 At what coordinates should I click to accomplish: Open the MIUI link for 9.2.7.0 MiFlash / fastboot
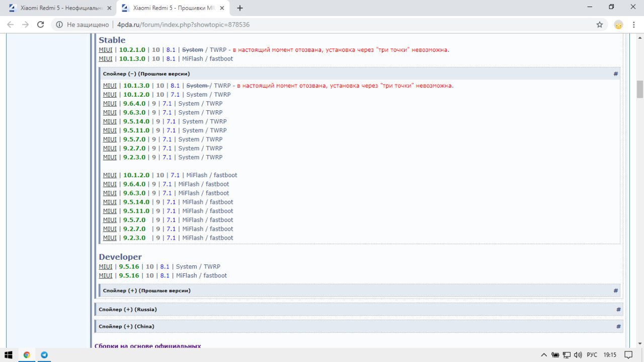110,229
